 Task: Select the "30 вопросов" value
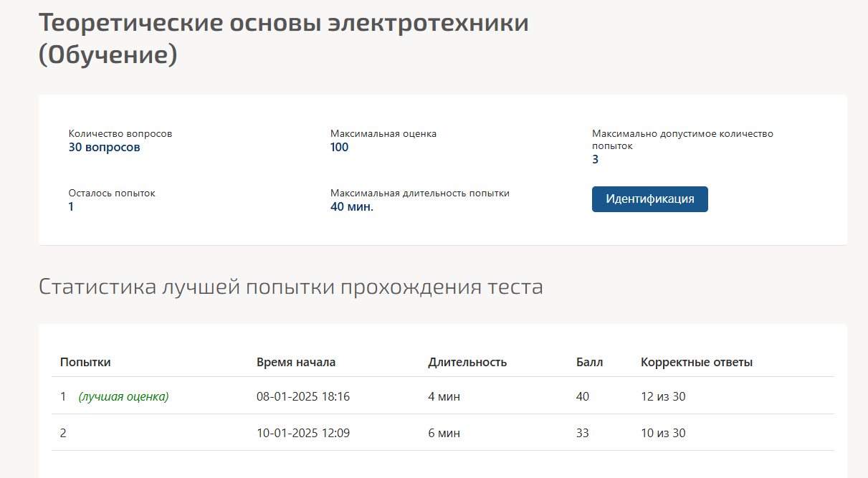click(104, 148)
